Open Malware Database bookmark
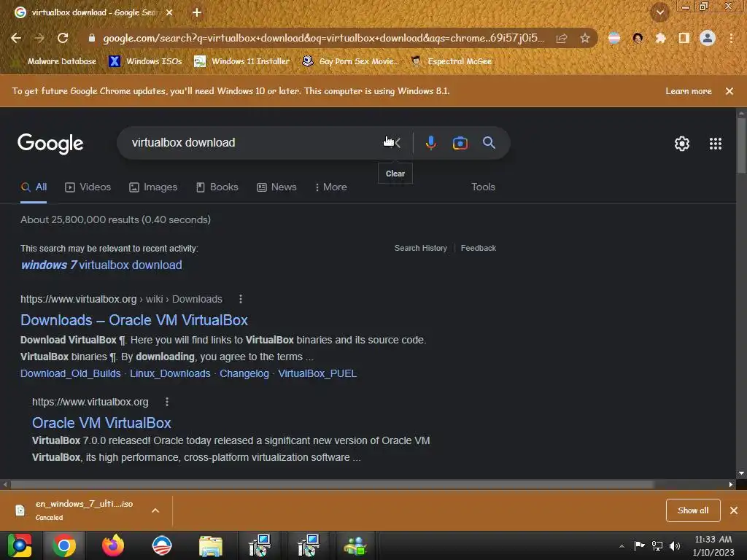This screenshot has width=747, height=560. click(55, 61)
